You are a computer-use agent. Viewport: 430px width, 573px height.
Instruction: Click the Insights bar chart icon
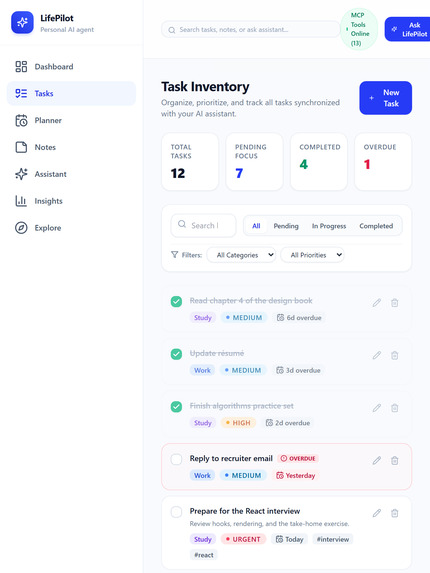tap(21, 201)
